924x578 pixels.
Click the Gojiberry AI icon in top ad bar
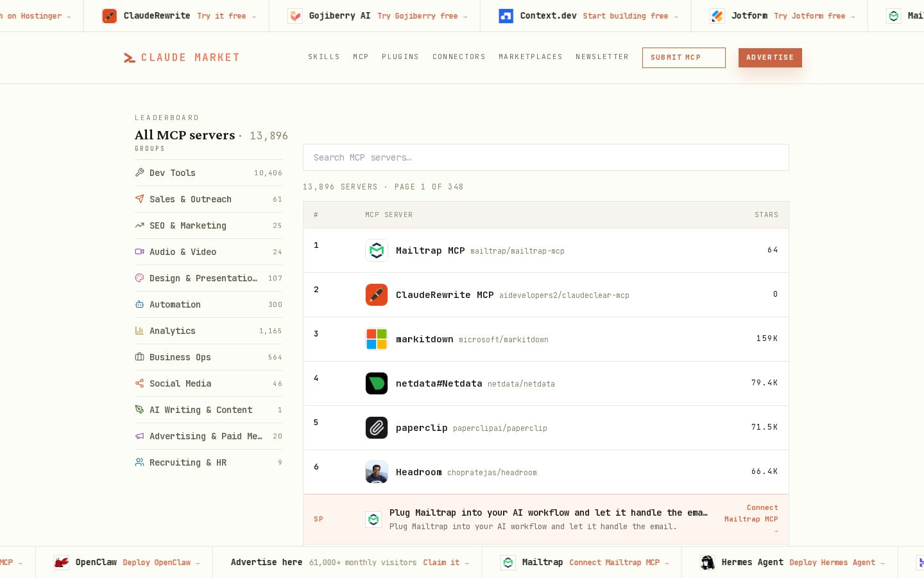click(295, 16)
